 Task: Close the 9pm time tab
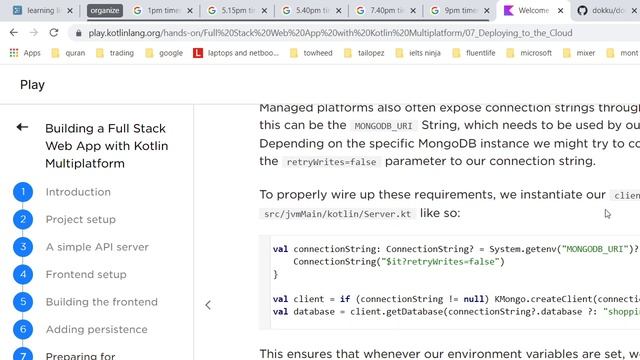[x=487, y=11]
